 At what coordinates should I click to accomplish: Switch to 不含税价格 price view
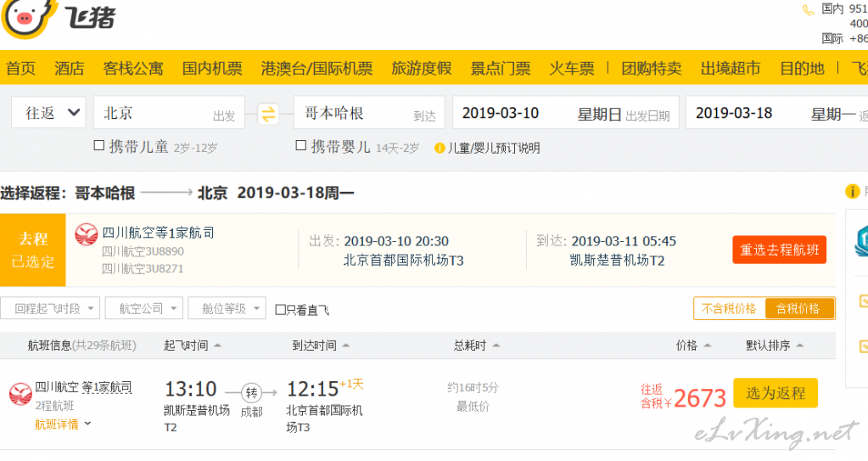[x=729, y=309]
